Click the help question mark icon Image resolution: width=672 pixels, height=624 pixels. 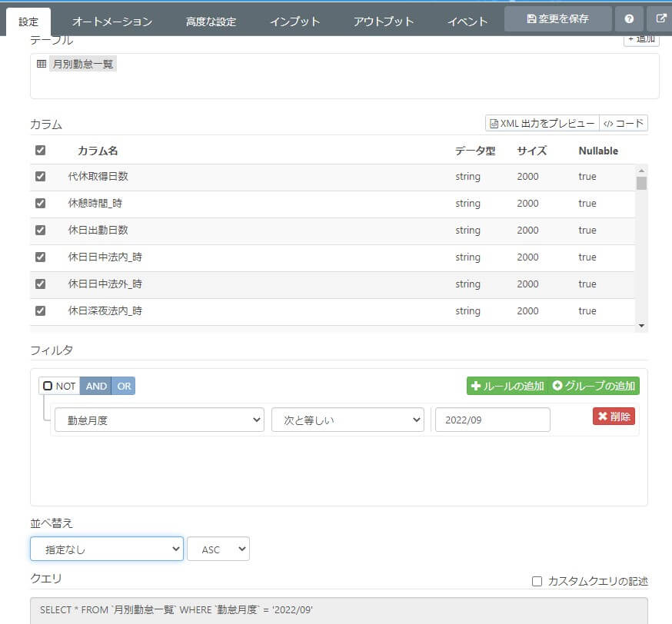coord(629,19)
